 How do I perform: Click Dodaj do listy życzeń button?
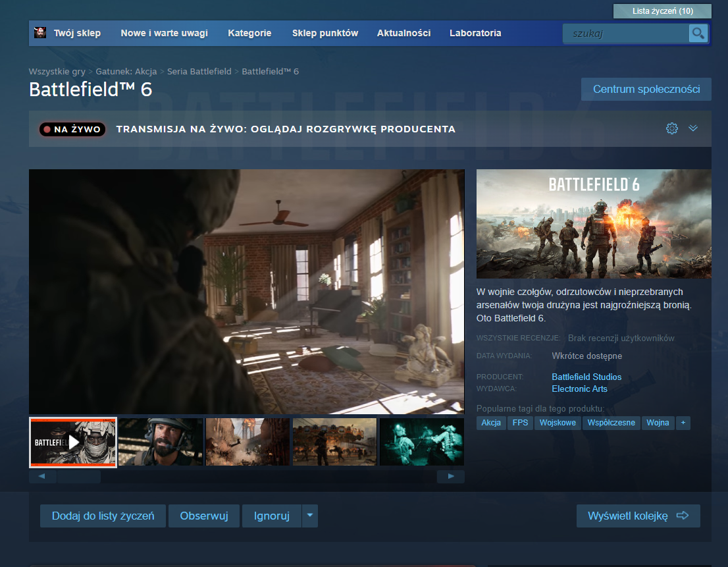pos(103,516)
